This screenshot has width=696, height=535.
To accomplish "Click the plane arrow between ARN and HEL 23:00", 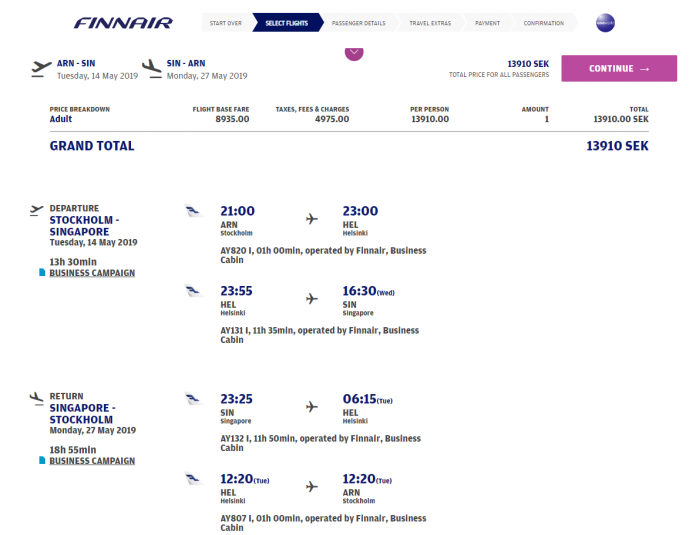I will click(x=312, y=219).
